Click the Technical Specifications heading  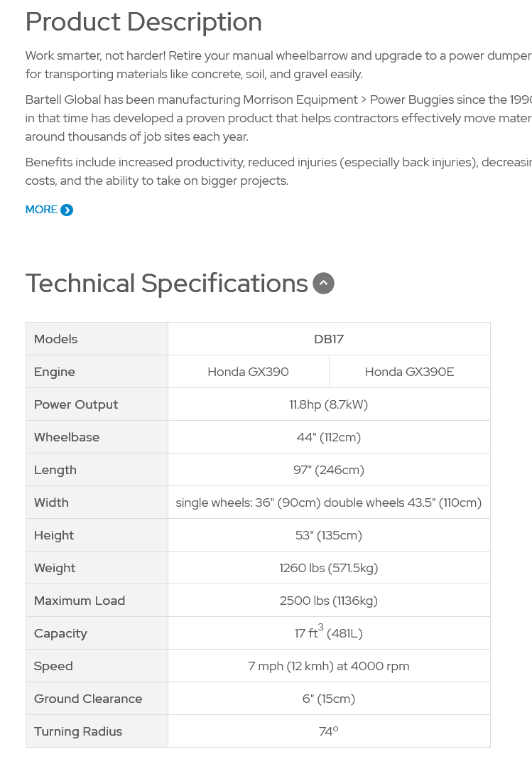coord(166,284)
